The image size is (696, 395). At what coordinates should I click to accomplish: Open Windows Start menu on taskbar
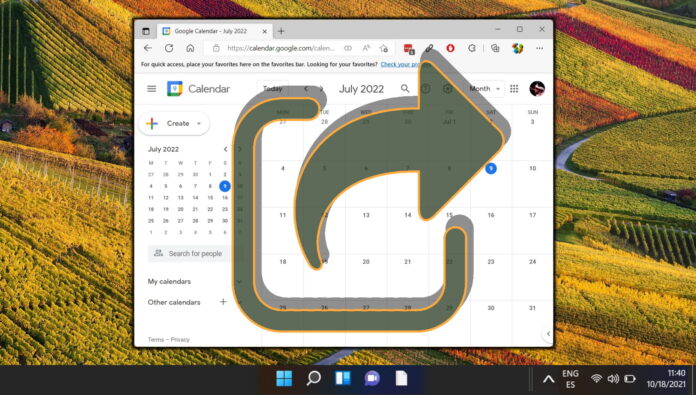(284, 379)
